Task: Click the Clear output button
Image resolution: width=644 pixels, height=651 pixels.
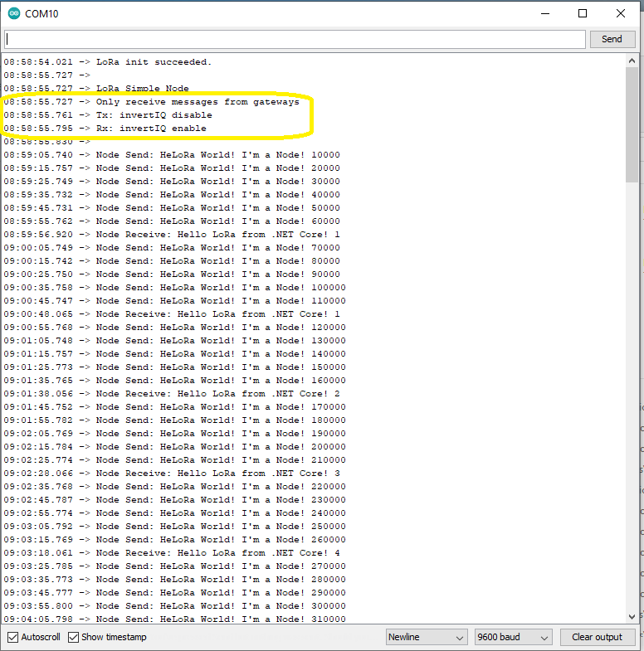Action: pos(597,637)
